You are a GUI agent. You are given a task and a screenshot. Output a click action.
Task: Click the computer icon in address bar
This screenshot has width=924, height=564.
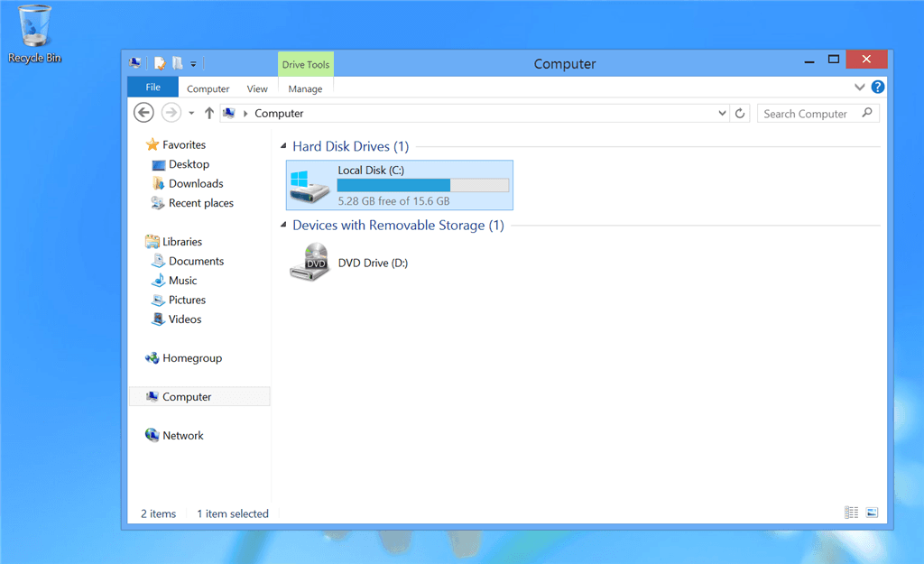pyautogui.click(x=230, y=113)
